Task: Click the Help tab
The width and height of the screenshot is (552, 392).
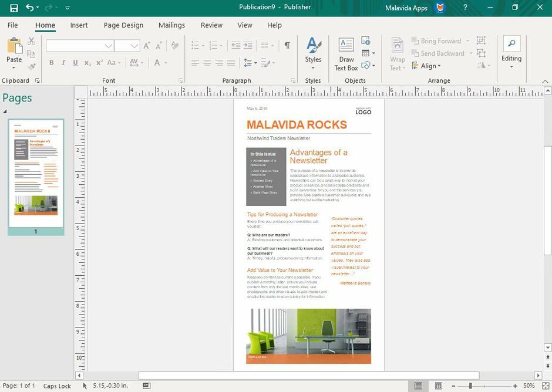Action: pyautogui.click(x=274, y=25)
